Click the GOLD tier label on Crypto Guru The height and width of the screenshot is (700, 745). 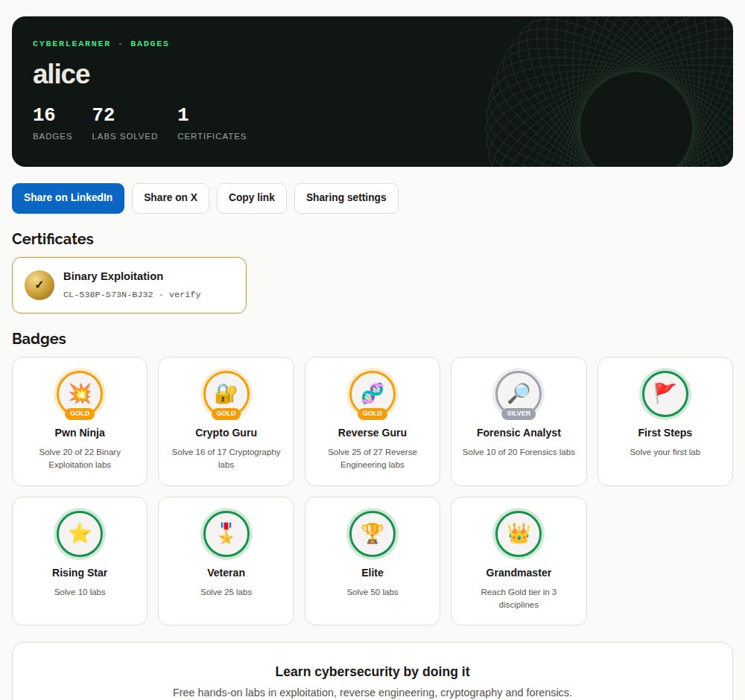pyautogui.click(x=226, y=413)
